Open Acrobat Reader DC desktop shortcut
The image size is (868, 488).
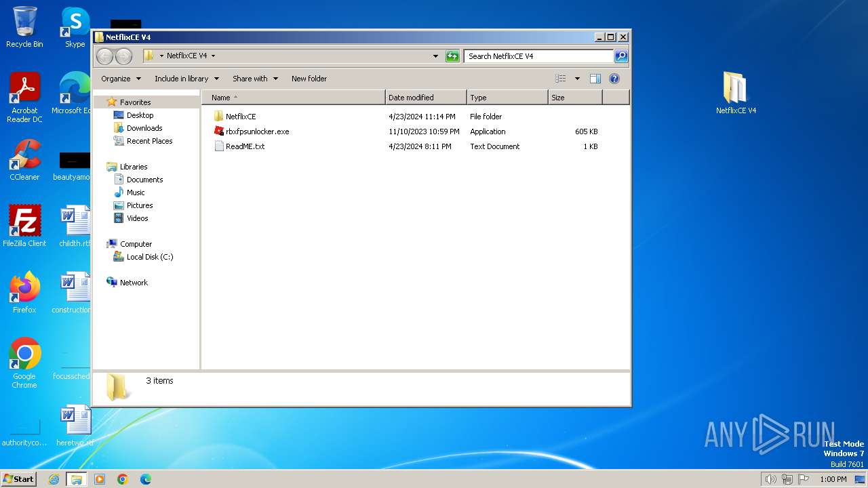click(x=24, y=98)
